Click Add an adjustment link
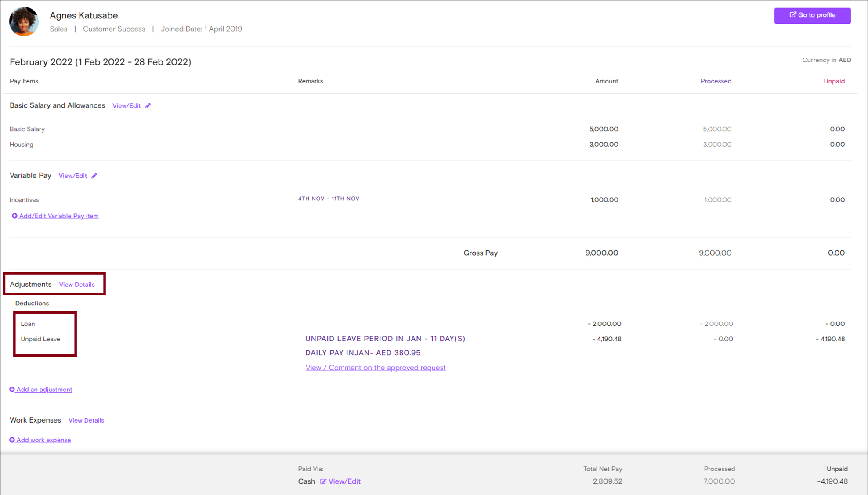 tap(44, 390)
